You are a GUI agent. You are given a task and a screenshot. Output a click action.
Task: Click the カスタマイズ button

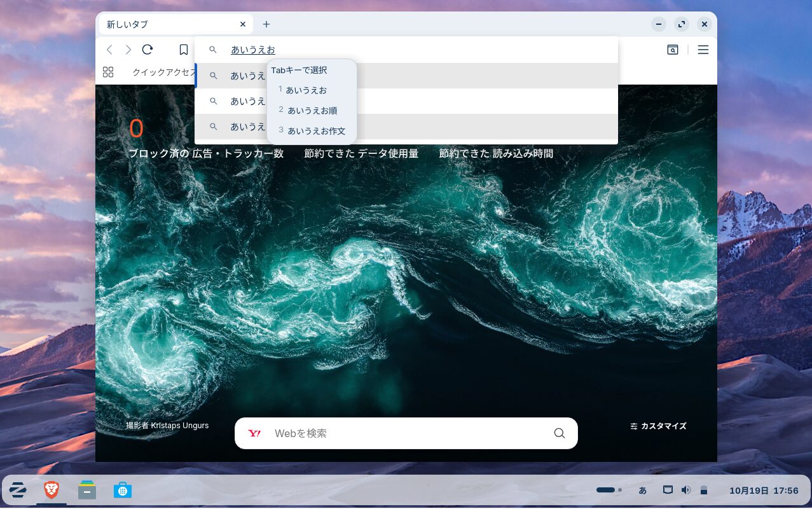(658, 426)
